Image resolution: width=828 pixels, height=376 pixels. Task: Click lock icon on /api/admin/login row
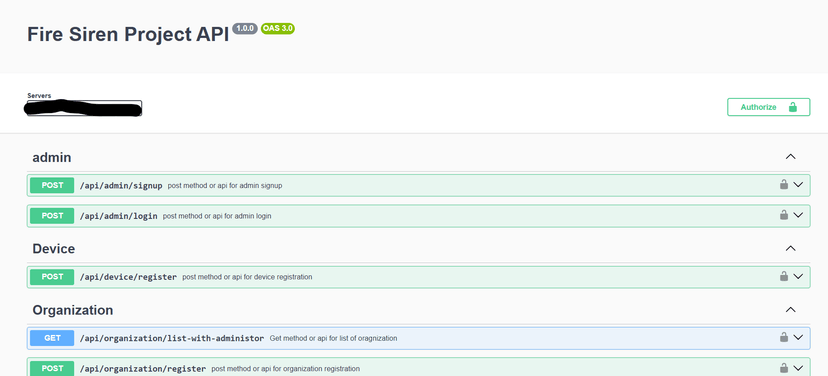(784, 215)
